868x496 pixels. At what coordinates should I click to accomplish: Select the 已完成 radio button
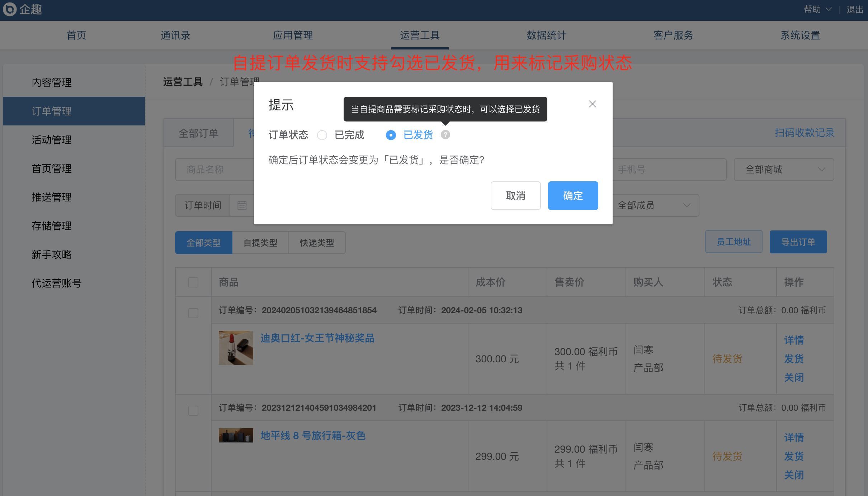click(x=322, y=135)
